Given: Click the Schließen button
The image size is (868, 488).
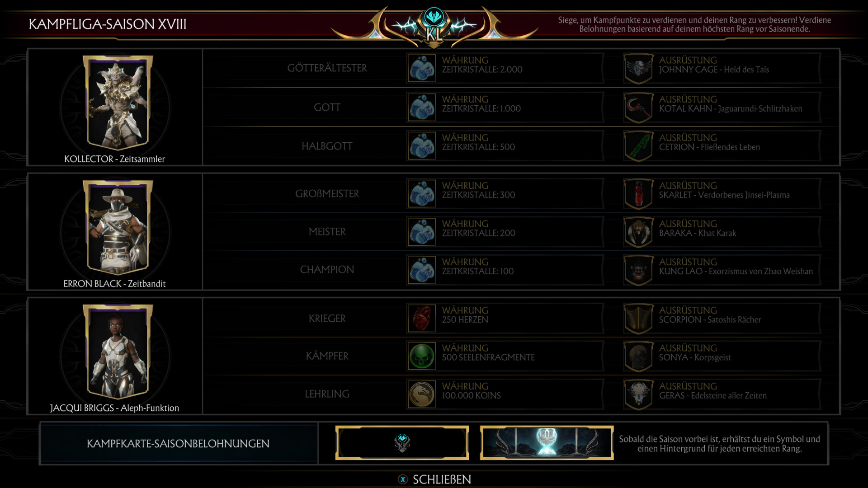Looking at the screenshot, I should pyautogui.click(x=434, y=479).
